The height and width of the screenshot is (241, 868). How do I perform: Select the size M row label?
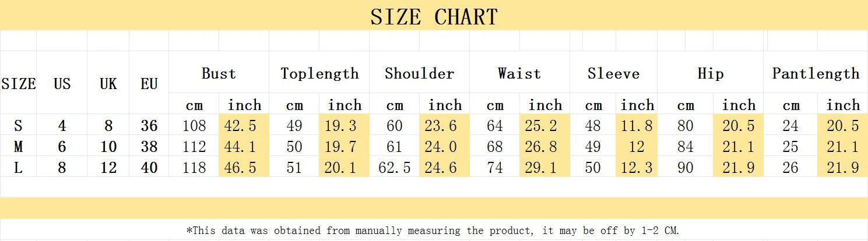click(x=19, y=147)
